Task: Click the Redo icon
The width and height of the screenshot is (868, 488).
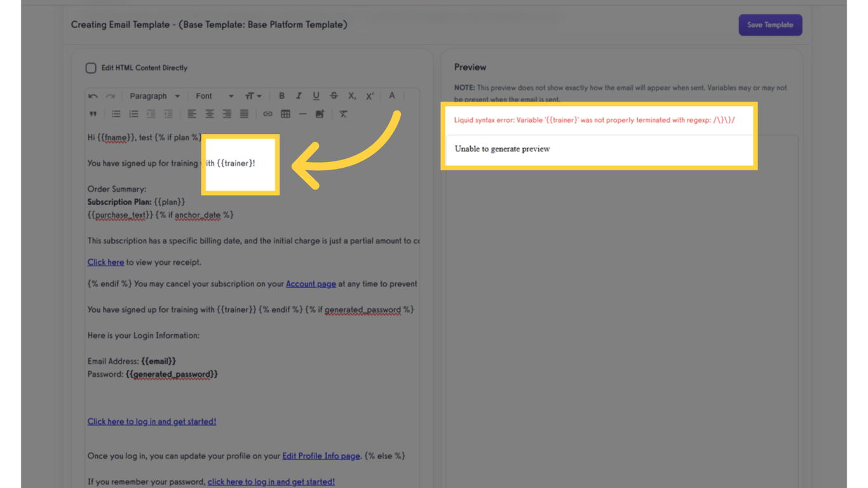Action: 110,96
